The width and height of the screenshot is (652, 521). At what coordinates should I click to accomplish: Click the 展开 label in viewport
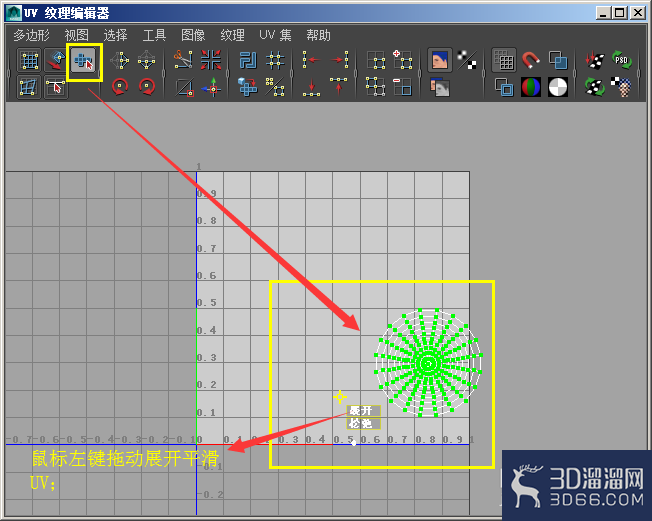(x=363, y=411)
